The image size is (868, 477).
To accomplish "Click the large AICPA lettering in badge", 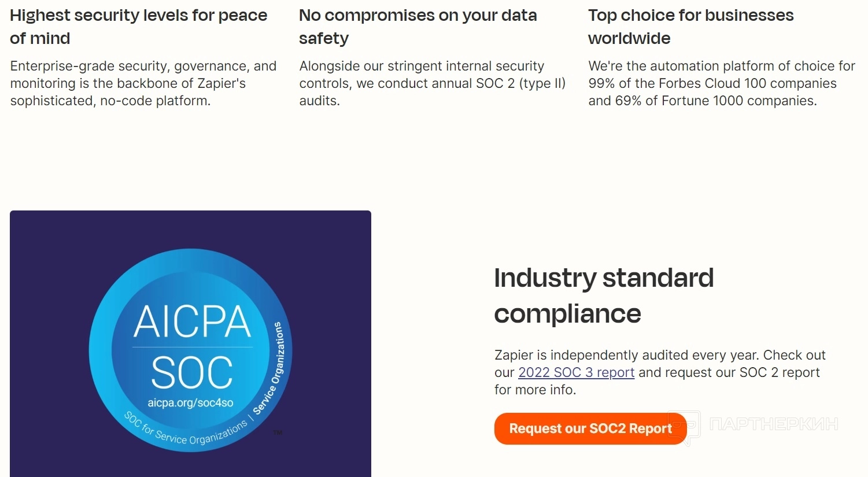I will pos(193,321).
